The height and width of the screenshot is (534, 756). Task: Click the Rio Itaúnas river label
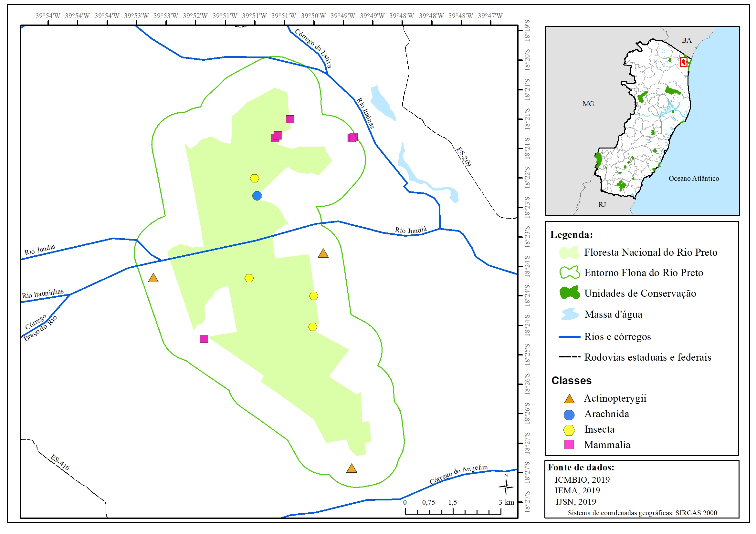point(366,113)
